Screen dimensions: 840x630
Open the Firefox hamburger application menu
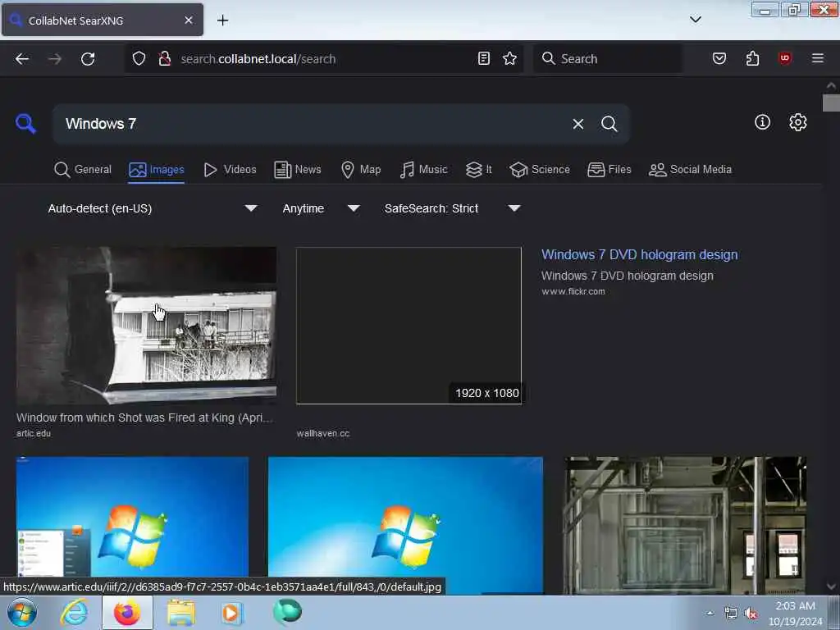(818, 58)
